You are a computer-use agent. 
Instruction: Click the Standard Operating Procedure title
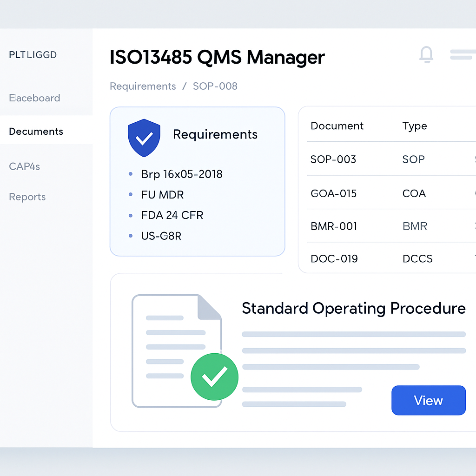click(x=354, y=309)
